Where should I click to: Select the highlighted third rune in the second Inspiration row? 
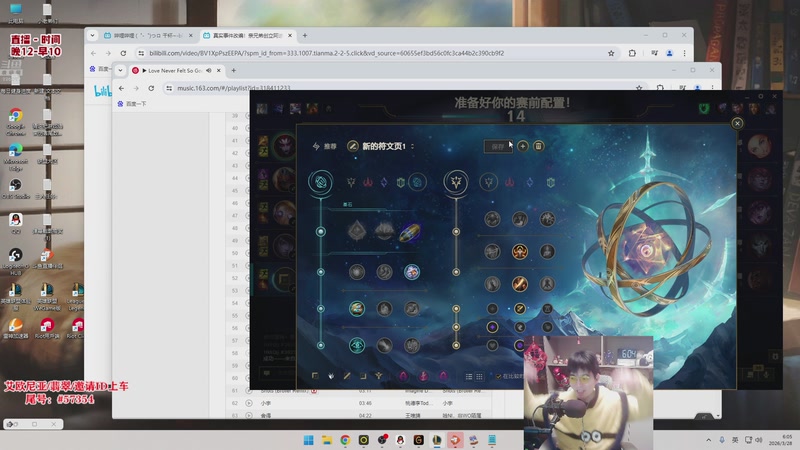[412, 272]
